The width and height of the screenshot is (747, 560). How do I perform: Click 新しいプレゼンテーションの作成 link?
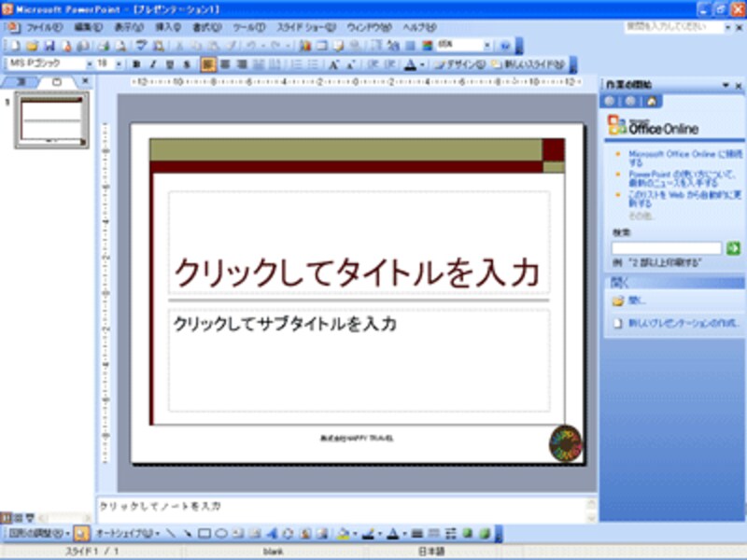click(x=684, y=323)
